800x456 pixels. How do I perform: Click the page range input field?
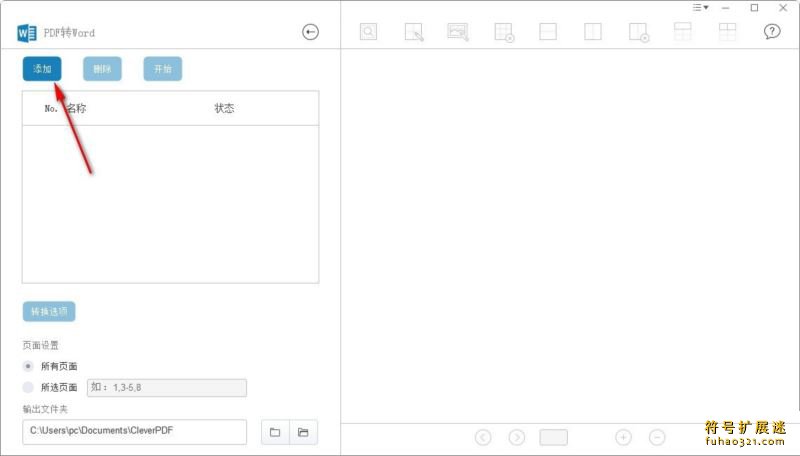click(x=167, y=388)
